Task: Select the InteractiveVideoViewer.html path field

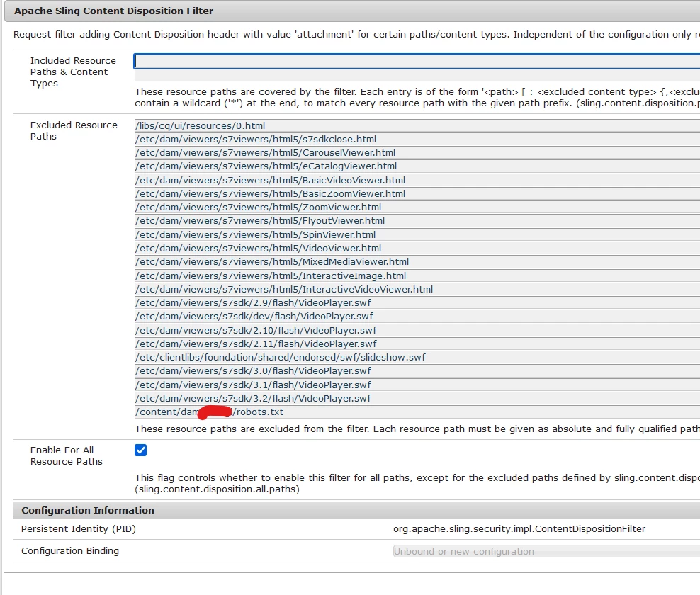Action: point(417,289)
